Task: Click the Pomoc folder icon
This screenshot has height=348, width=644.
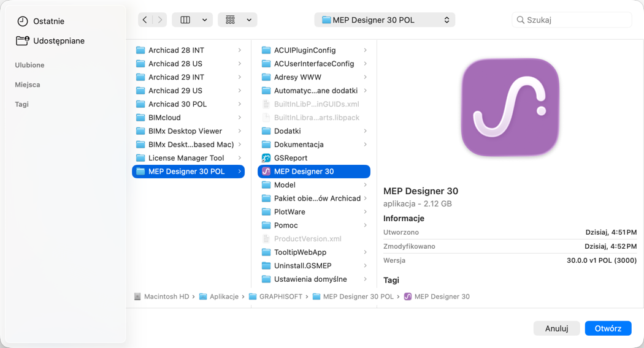Action: coord(266,225)
